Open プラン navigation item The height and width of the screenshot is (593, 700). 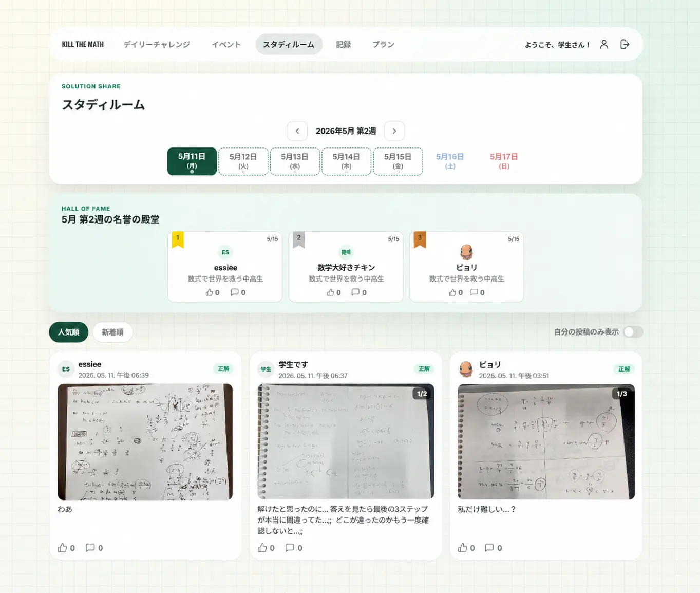[383, 45]
